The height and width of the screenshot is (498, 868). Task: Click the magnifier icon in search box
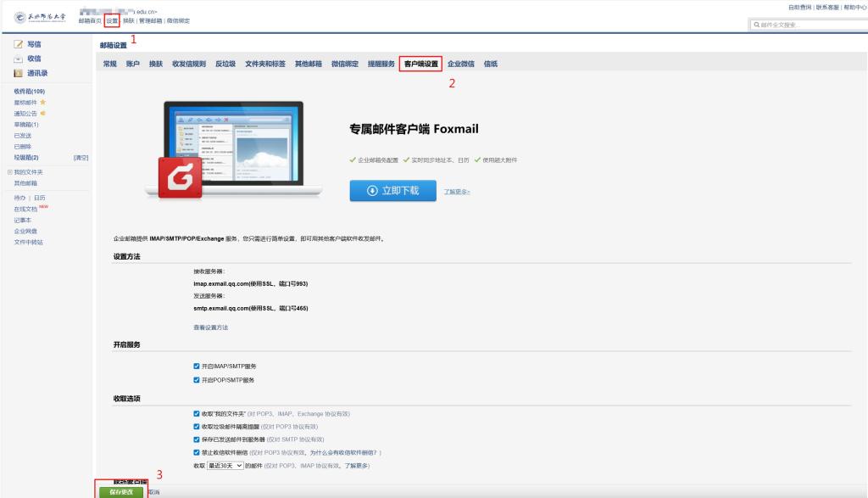point(756,25)
